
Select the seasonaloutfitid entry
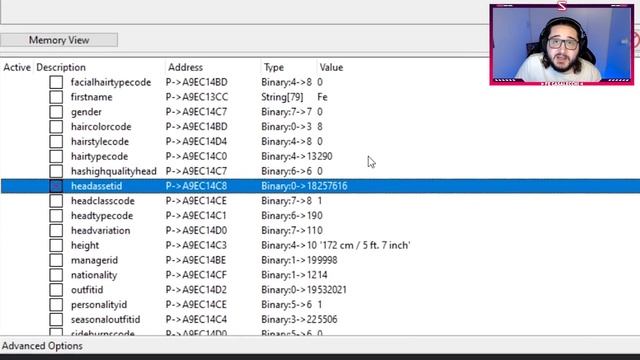coord(105,320)
